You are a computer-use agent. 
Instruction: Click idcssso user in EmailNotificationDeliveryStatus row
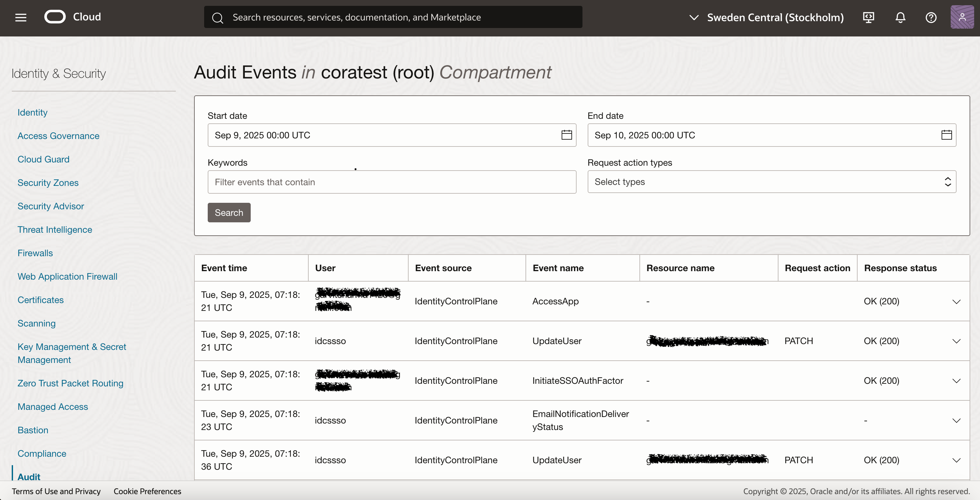[330, 421]
